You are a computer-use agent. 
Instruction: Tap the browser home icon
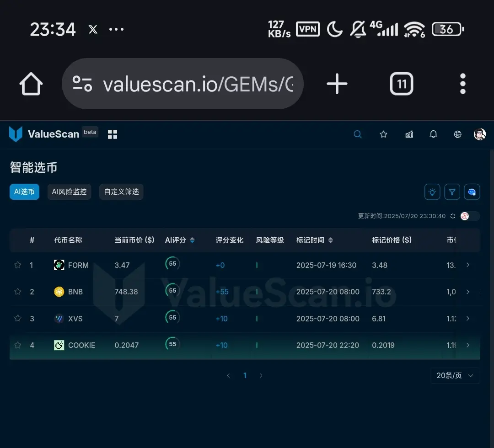[x=31, y=84]
